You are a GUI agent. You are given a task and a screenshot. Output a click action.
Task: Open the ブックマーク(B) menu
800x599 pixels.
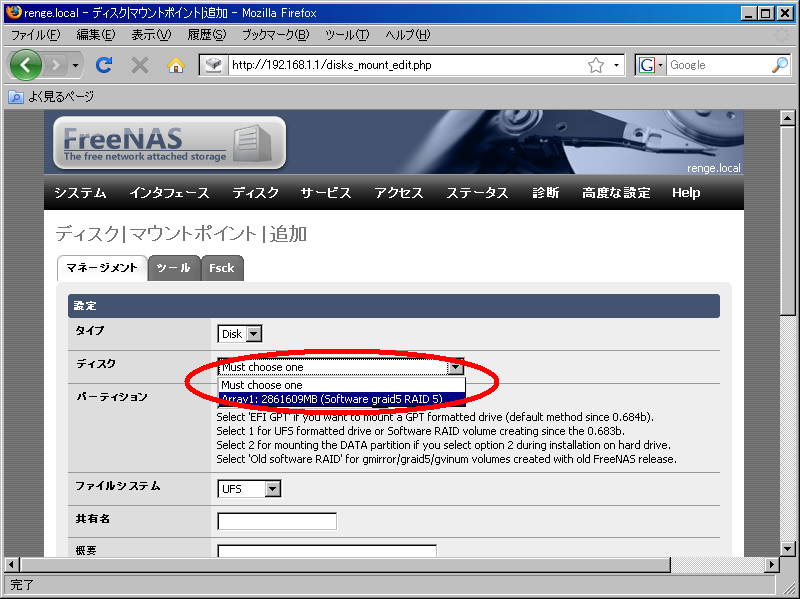276,35
